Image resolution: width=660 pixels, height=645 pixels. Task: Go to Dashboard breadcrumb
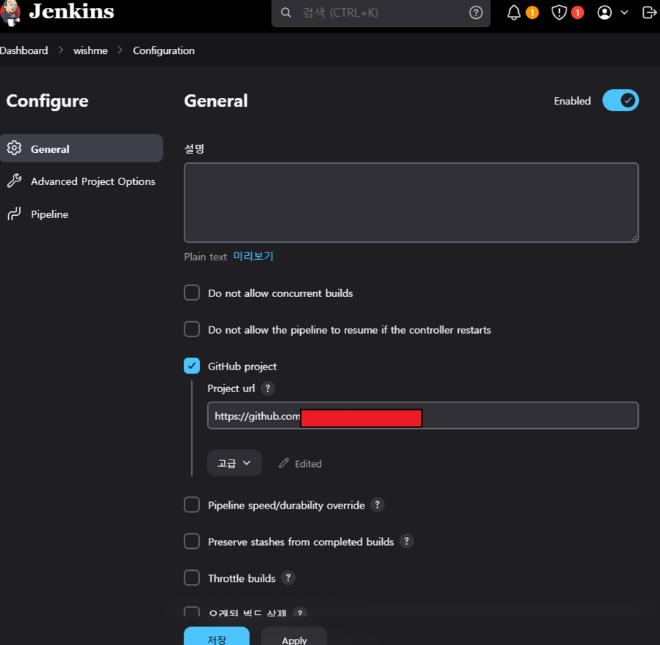coord(24,51)
